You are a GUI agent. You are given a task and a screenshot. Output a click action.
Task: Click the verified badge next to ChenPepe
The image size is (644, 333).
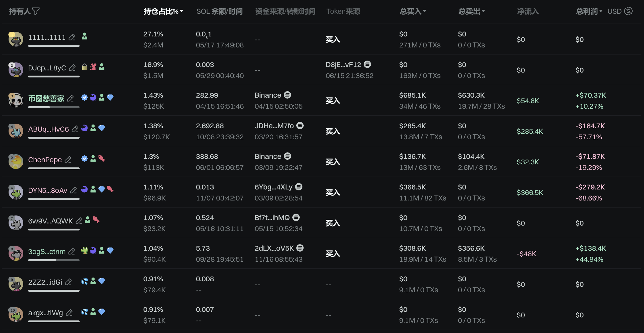click(84, 159)
